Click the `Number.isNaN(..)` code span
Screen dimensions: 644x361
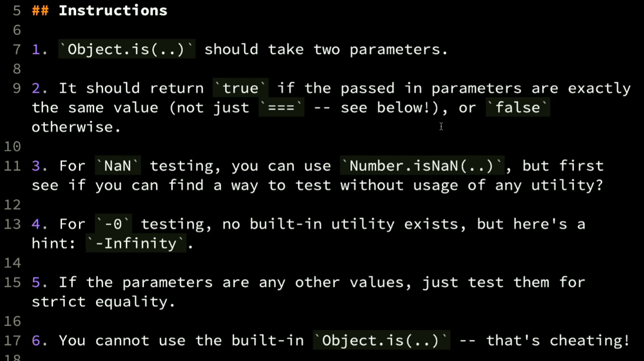coord(423,166)
